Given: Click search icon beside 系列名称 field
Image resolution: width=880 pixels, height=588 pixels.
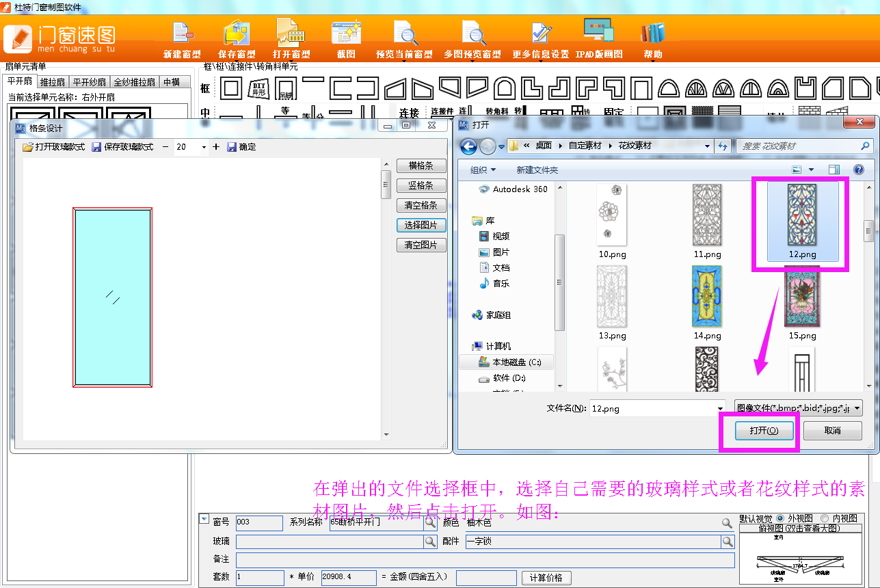Looking at the screenshot, I should 430,523.
